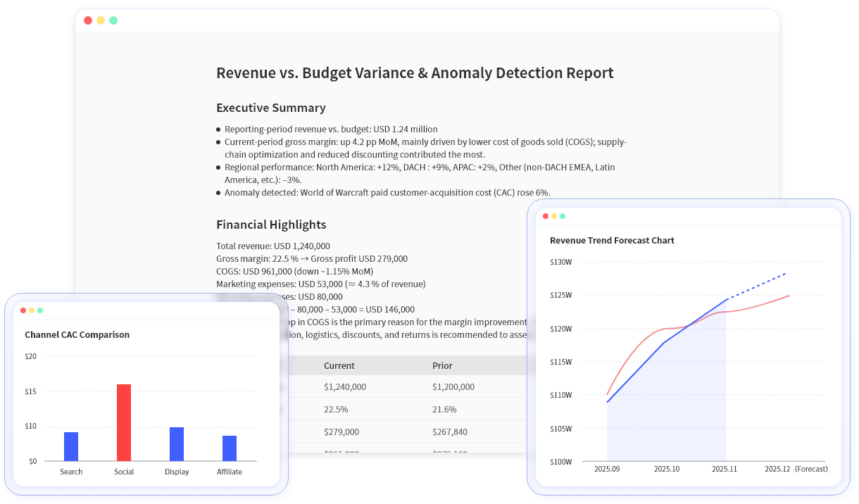This screenshot has width=859, height=504.
Task: Select the Executive Summary heading
Action: (271, 108)
